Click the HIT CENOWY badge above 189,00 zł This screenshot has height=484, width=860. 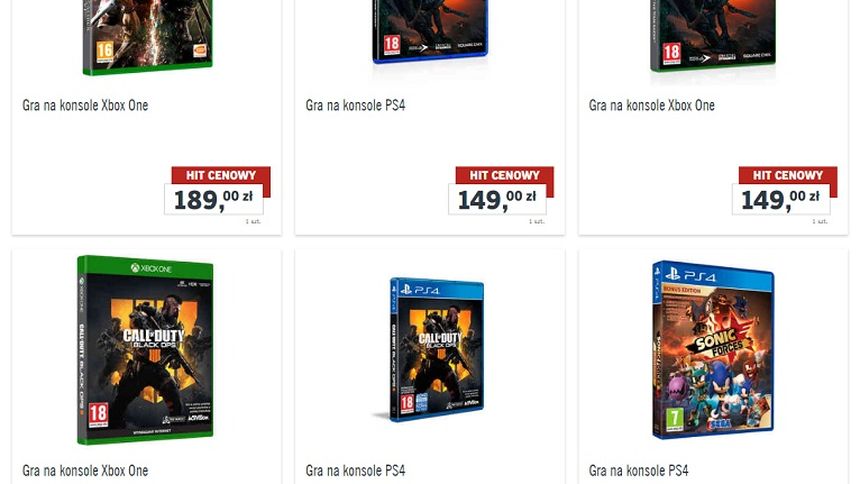click(221, 175)
